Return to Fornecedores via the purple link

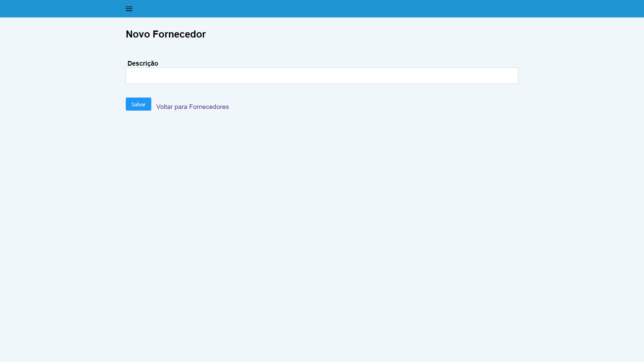coord(192,107)
